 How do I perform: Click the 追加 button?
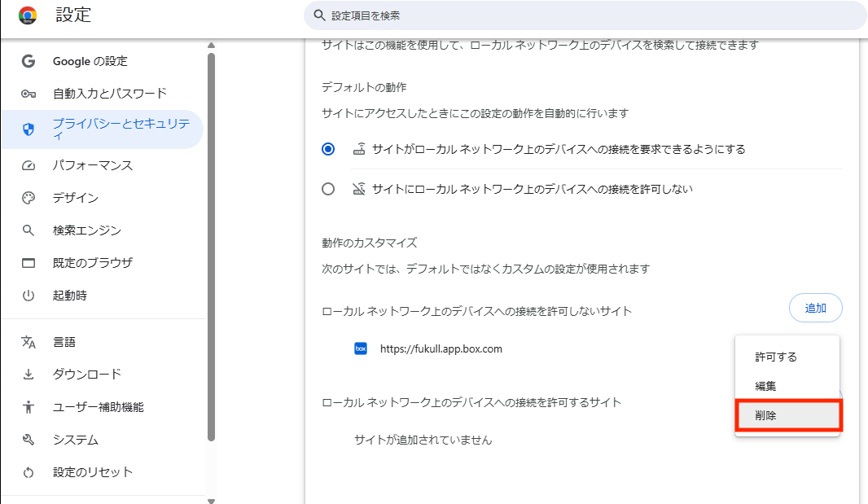coord(815,308)
